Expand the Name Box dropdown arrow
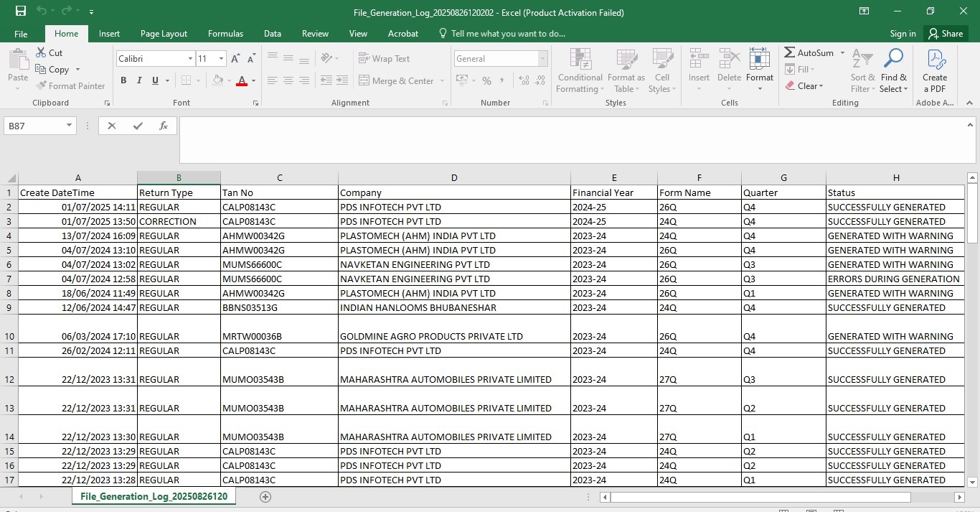This screenshot has width=980, height=512. point(70,126)
